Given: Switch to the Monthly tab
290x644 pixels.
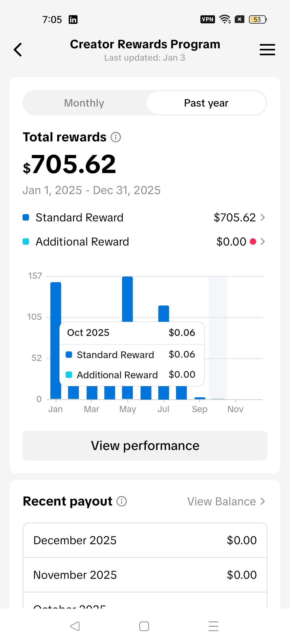Looking at the screenshot, I should 84,103.
